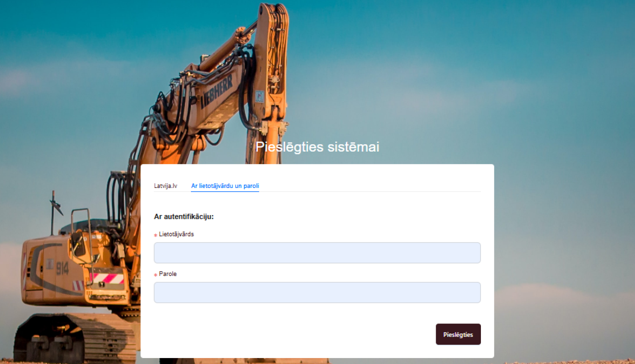Switch to the Latvija.lv tab
The image size is (635, 364).
pos(166,186)
